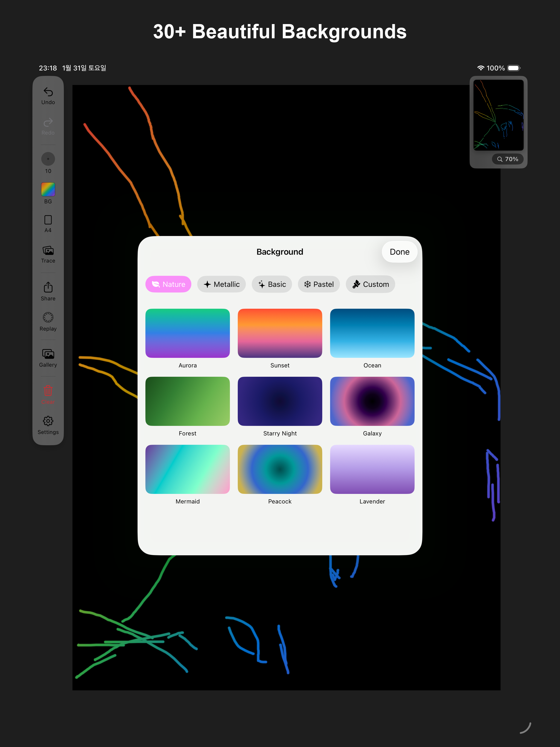Choose the Aurora background
The image size is (560, 747).
[x=188, y=333]
